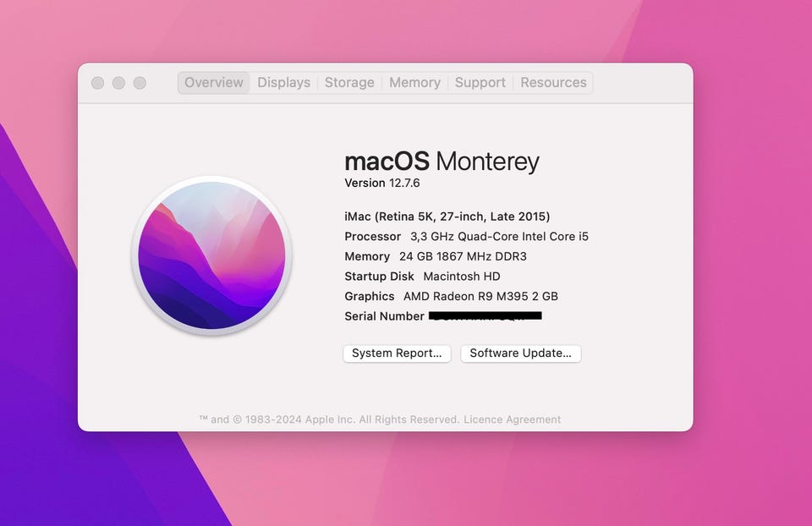This screenshot has height=526, width=812.
Task: Click the AMD Radeon R9 M395 2 GB value
Action: click(x=480, y=297)
